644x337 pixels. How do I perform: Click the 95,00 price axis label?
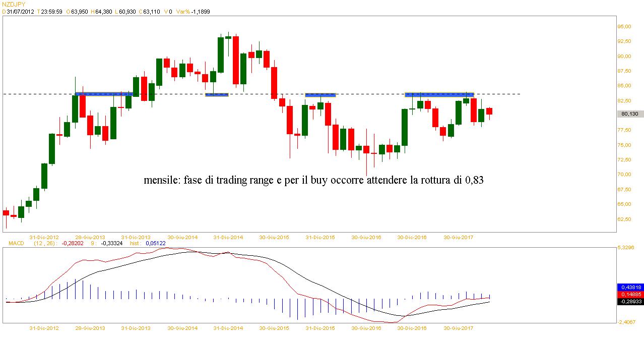tap(624, 27)
